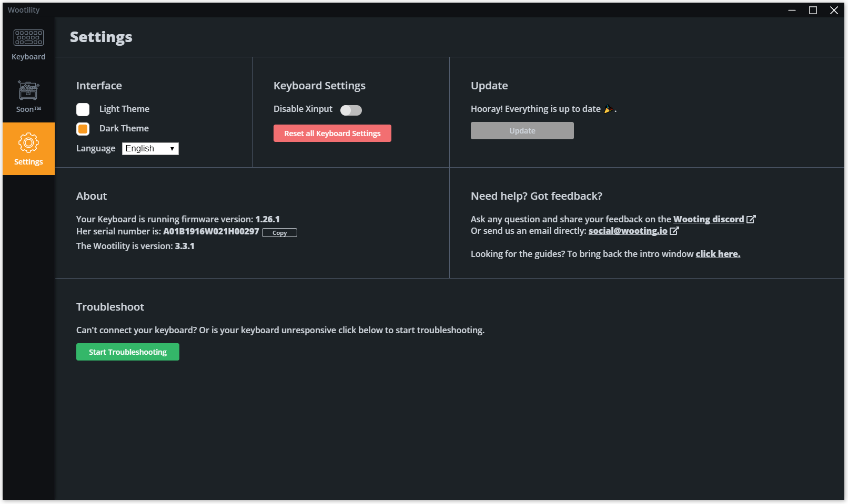Select the Settings gear in sidebar
Viewport: 848px width, 504px height.
point(28,149)
